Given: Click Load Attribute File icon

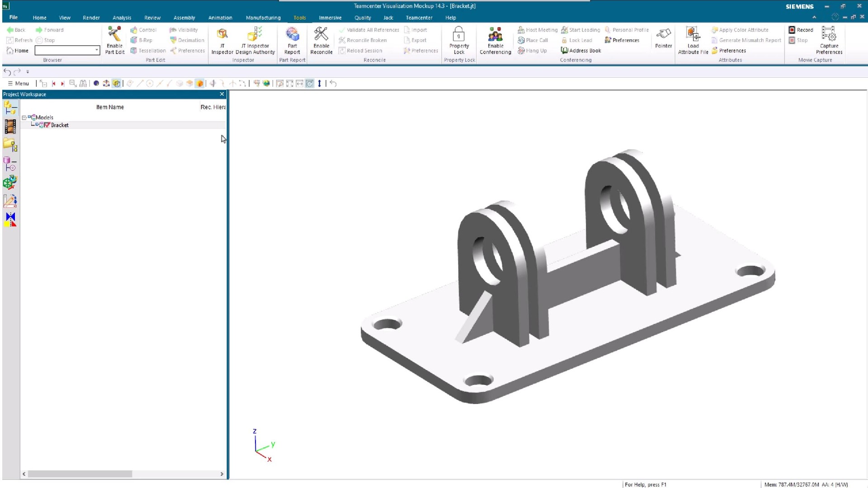Looking at the screenshot, I should point(693,34).
